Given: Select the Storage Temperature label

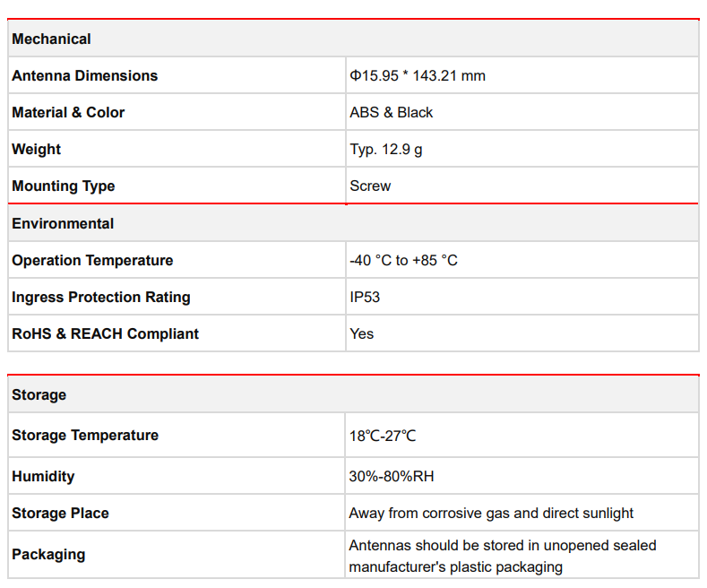Looking at the screenshot, I should click(85, 436).
